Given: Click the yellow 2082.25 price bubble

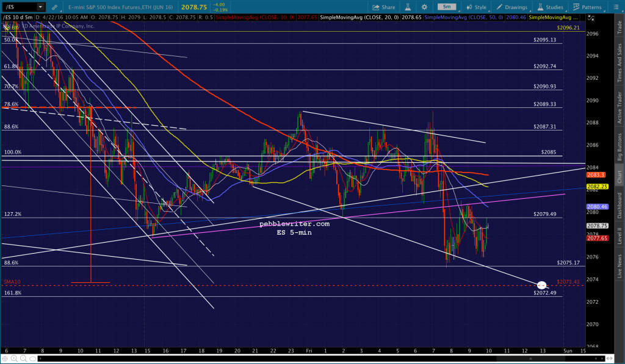Looking at the screenshot, I should coord(597,187).
